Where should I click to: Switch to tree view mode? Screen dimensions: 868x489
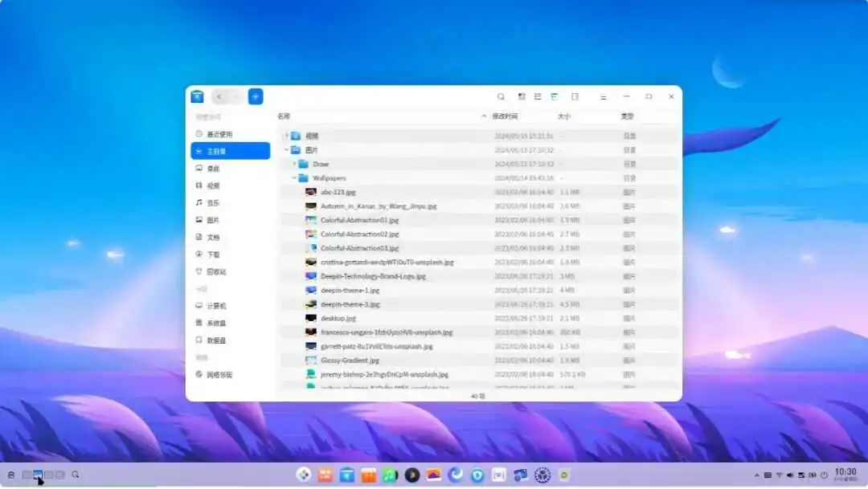[555, 96]
